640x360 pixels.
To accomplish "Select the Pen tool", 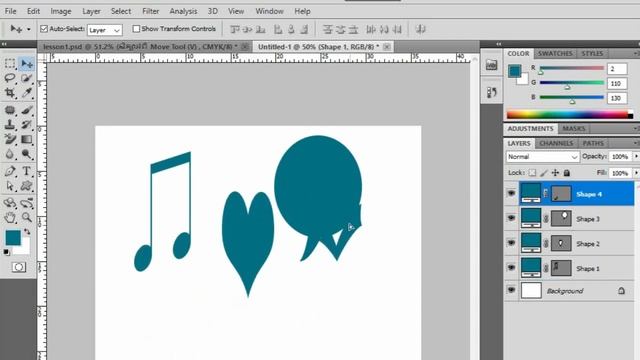I will coord(10,171).
